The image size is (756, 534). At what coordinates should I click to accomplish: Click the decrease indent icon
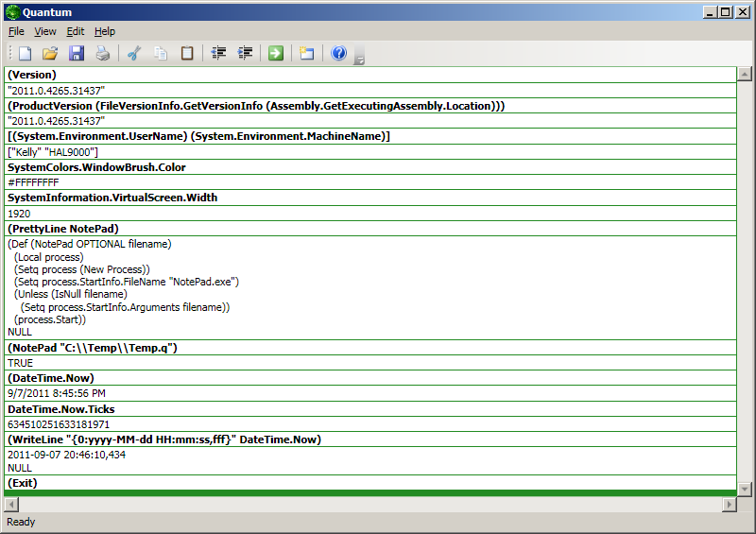219,53
